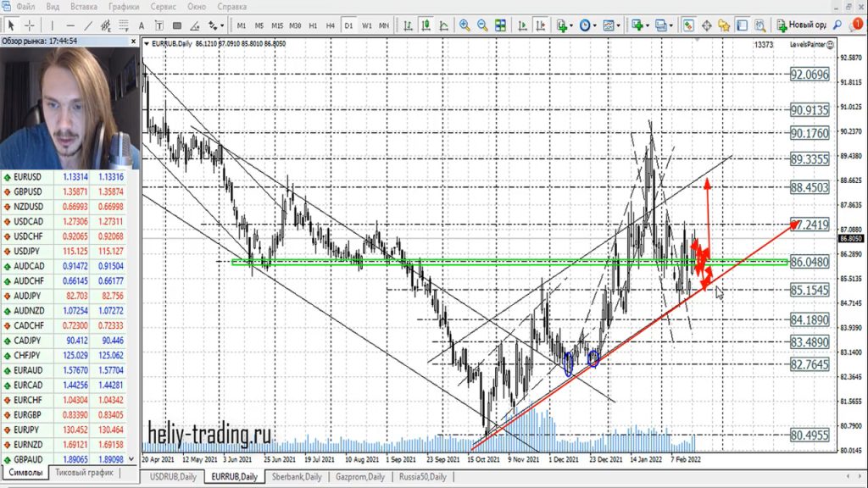Enable the W1 weekly timeframe
The image size is (868, 488).
[367, 25]
